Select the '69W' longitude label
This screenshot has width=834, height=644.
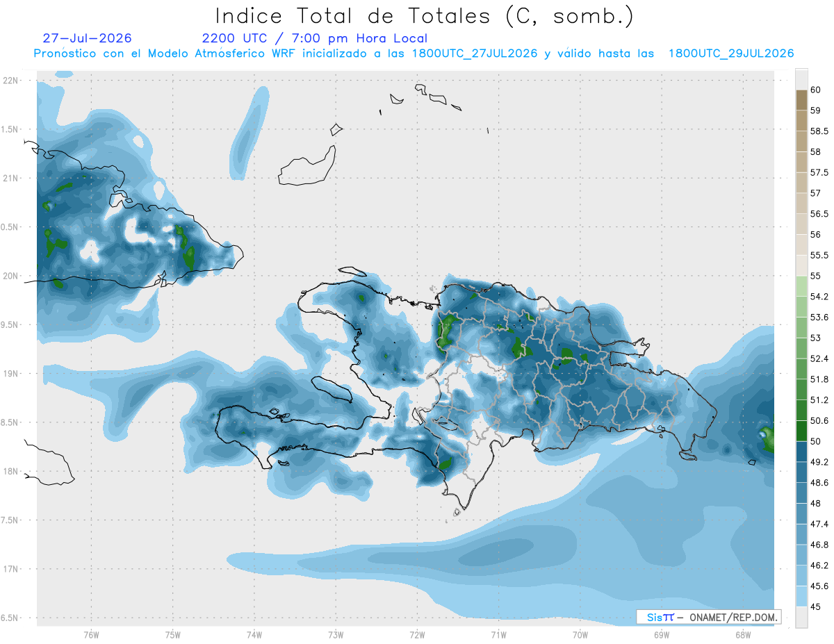tap(662, 635)
